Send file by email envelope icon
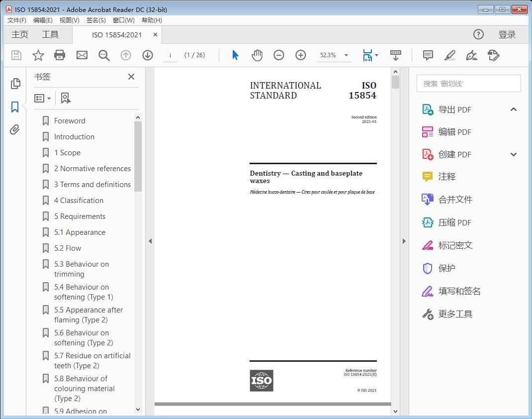This screenshot has height=419, width=532. point(82,55)
